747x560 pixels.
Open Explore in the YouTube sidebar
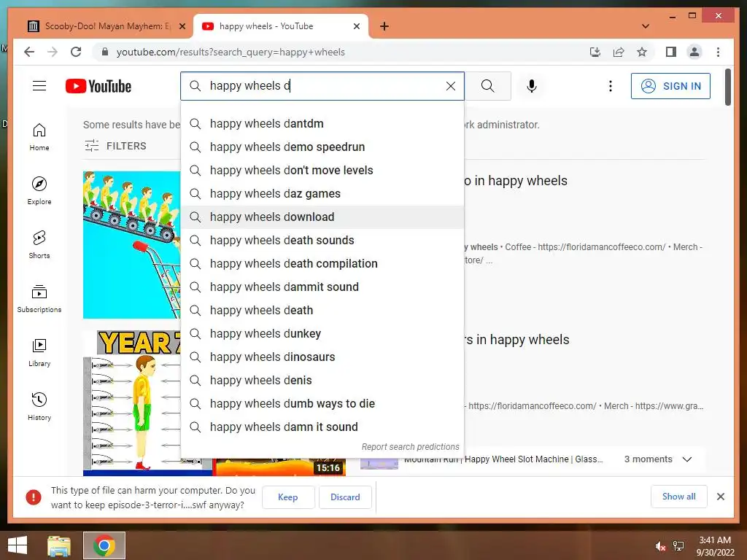pos(39,190)
